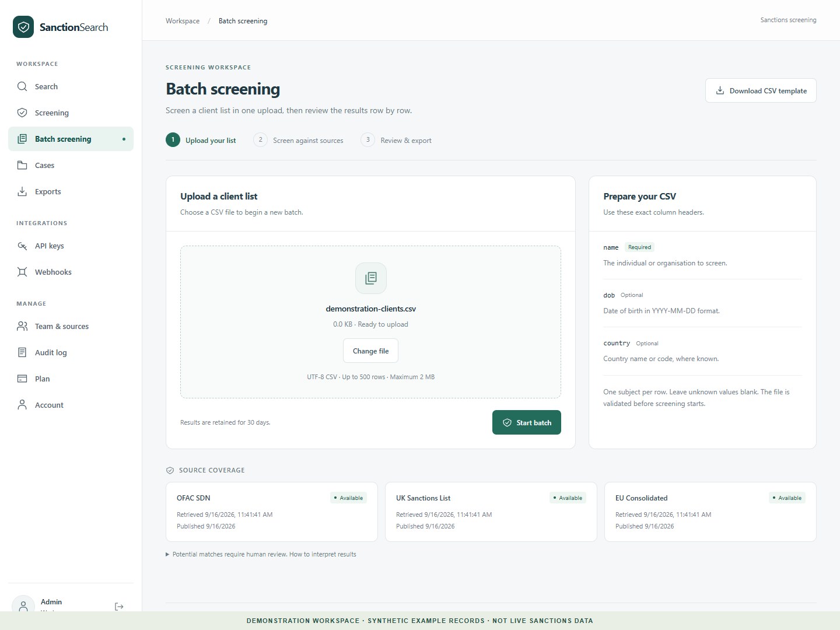Click the Available badge on UK Sanctions List
This screenshot has width=840, height=630.
click(568, 498)
